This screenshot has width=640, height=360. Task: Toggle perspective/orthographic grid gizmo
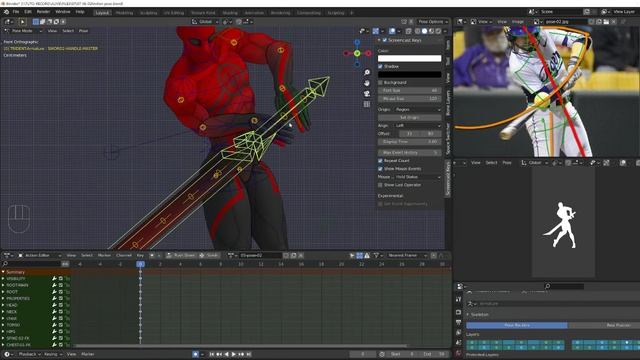point(367,104)
